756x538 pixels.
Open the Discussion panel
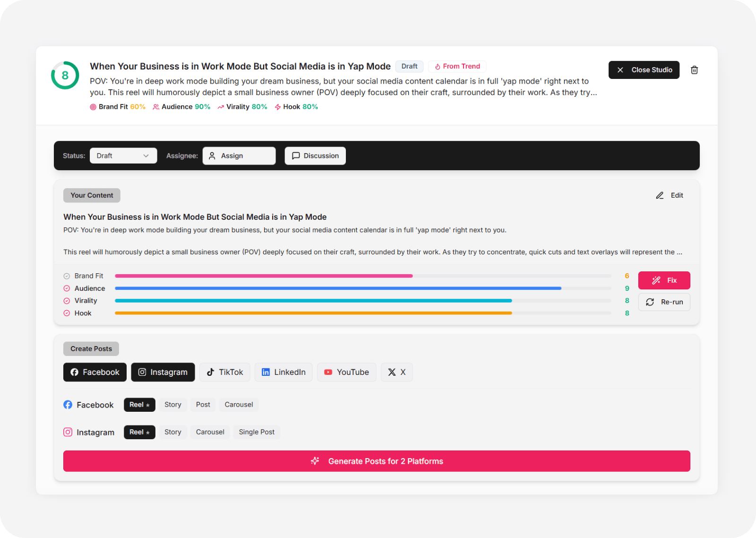click(315, 156)
